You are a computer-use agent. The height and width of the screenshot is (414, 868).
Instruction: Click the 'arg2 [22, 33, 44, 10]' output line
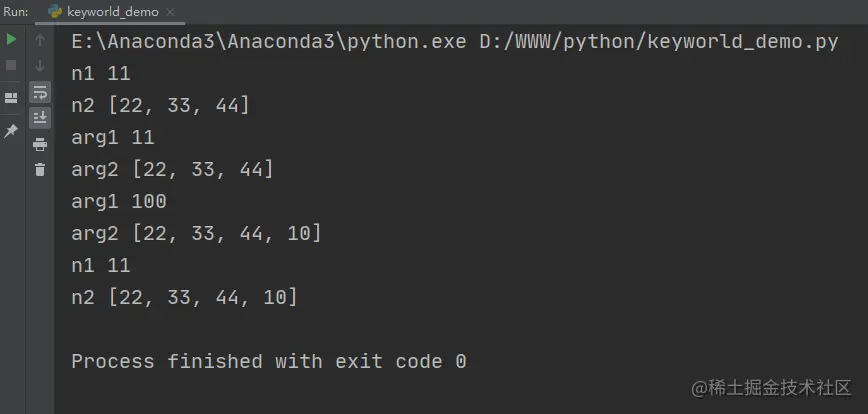click(x=197, y=234)
